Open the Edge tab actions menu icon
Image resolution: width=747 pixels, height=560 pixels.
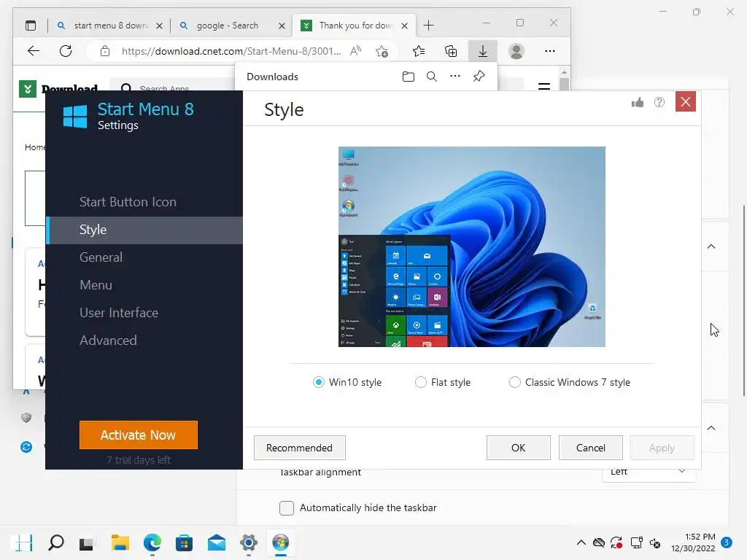[x=31, y=26]
